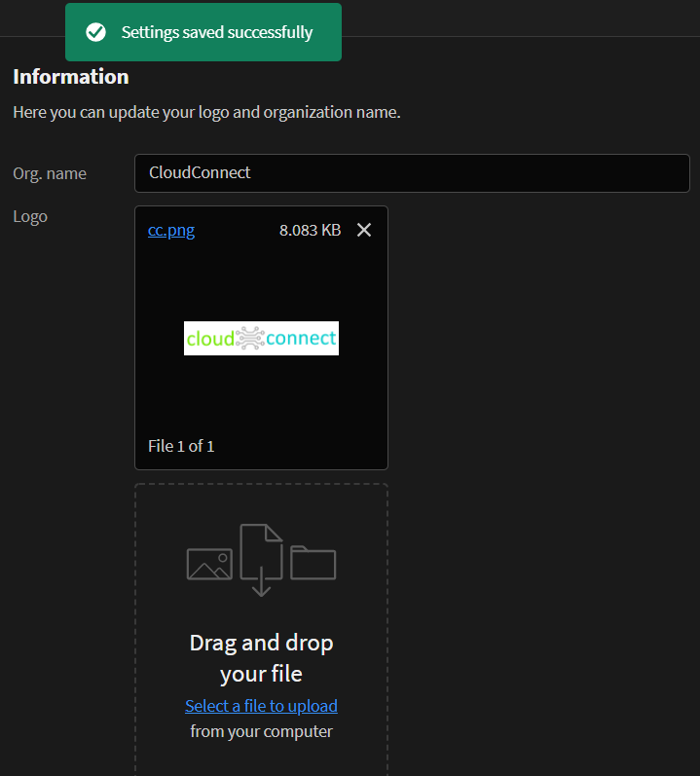Click the folder icon in drop zone
This screenshot has height=776, width=700.
[x=313, y=562]
